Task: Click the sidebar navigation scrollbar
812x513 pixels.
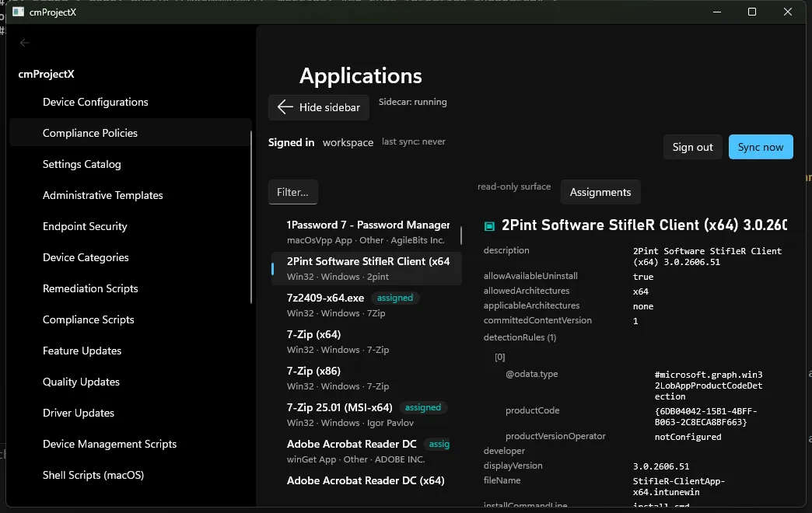Action: click(251, 218)
